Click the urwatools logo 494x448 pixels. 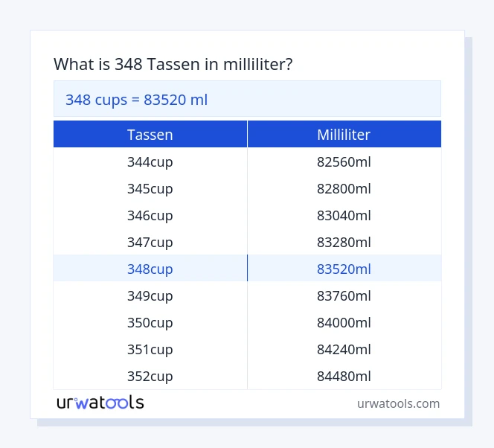pos(100,403)
